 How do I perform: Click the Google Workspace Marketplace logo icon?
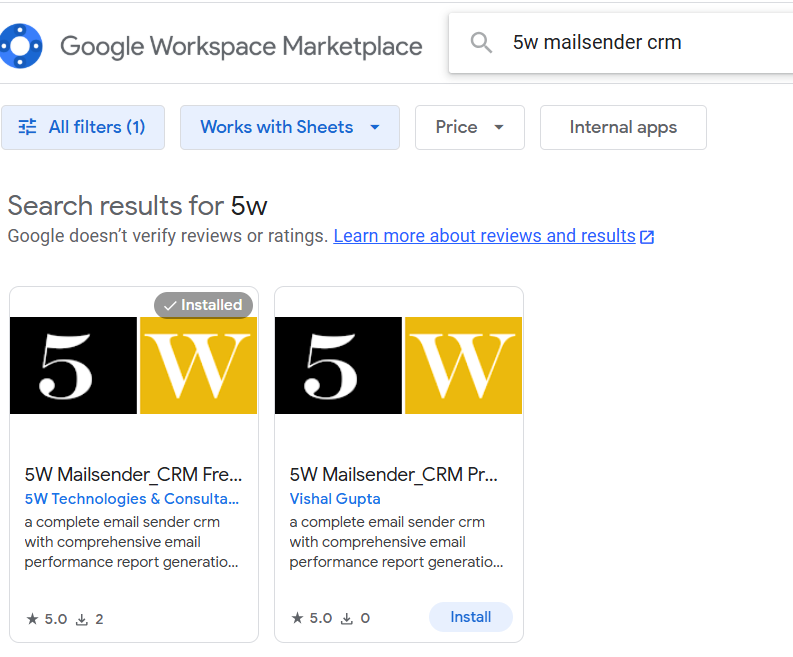coord(21,46)
